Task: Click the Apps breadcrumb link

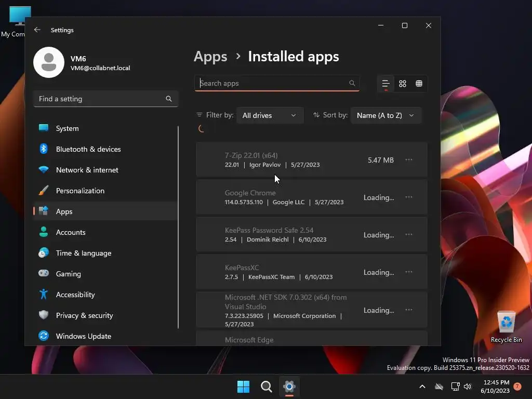Action: click(x=210, y=57)
